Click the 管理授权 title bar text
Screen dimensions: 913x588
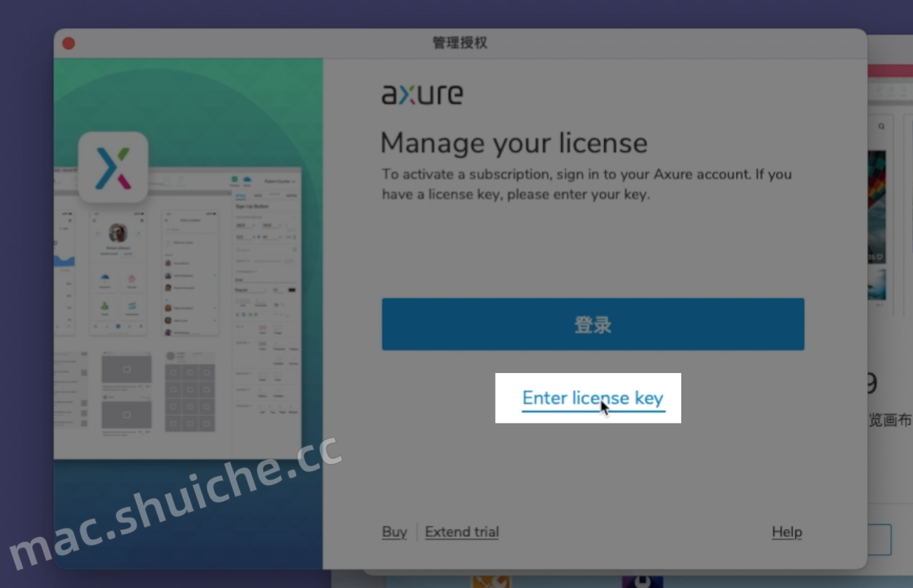460,43
